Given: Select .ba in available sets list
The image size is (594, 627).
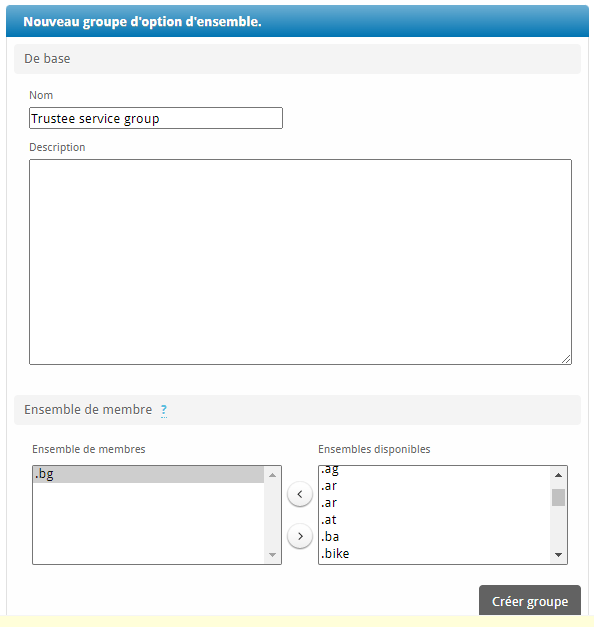Looking at the screenshot, I should pos(435,537).
